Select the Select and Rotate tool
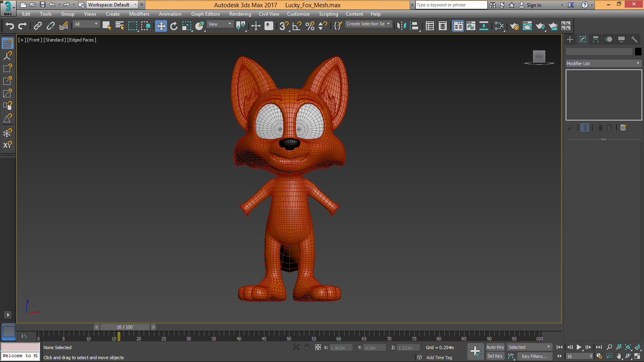 174,26
